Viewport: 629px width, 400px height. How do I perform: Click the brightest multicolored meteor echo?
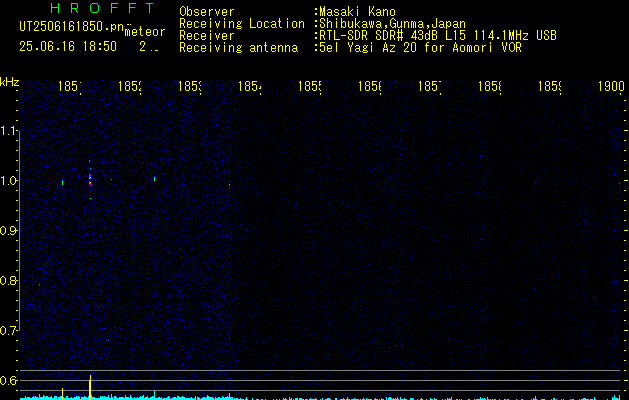click(x=90, y=179)
